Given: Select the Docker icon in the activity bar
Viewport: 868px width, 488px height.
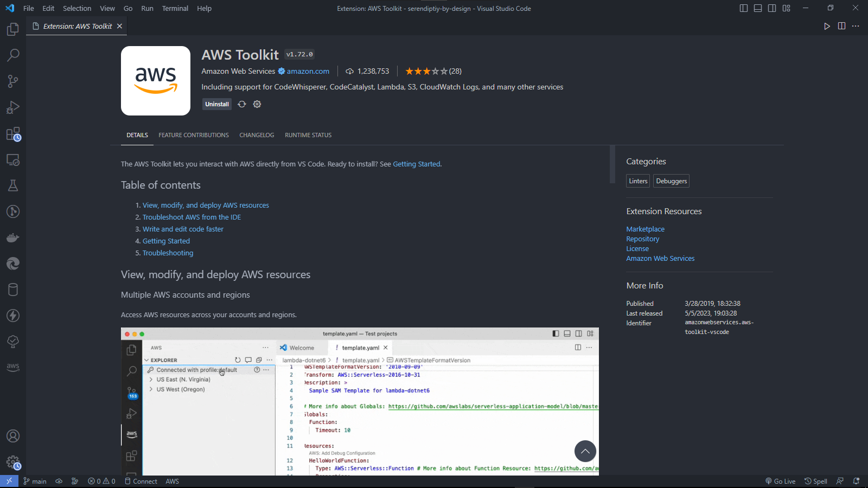Looking at the screenshot, I should pyautogui.click(x=13, y=237).
